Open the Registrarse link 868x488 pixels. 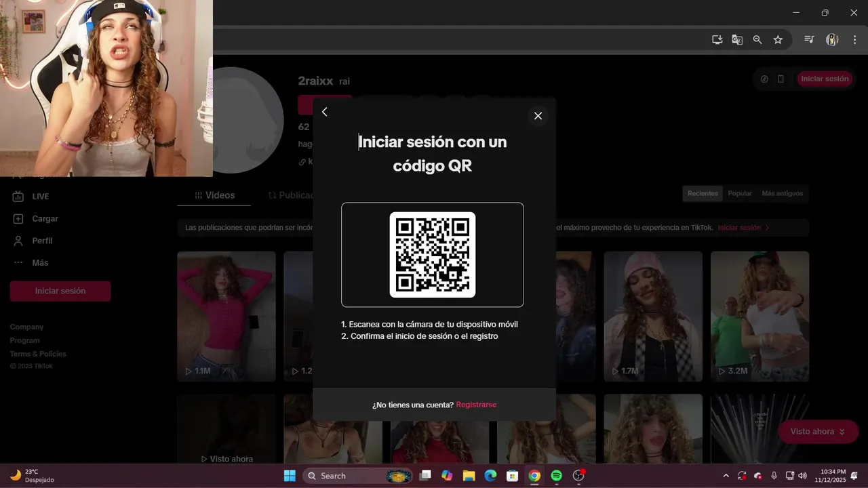(x=476, y=405)
